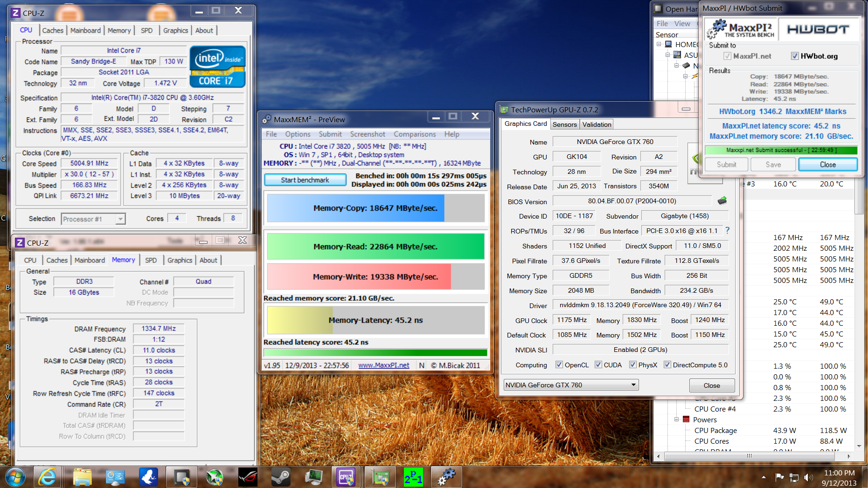Switch to Mainboard tab in upper CPU-Z

(85, 30)
